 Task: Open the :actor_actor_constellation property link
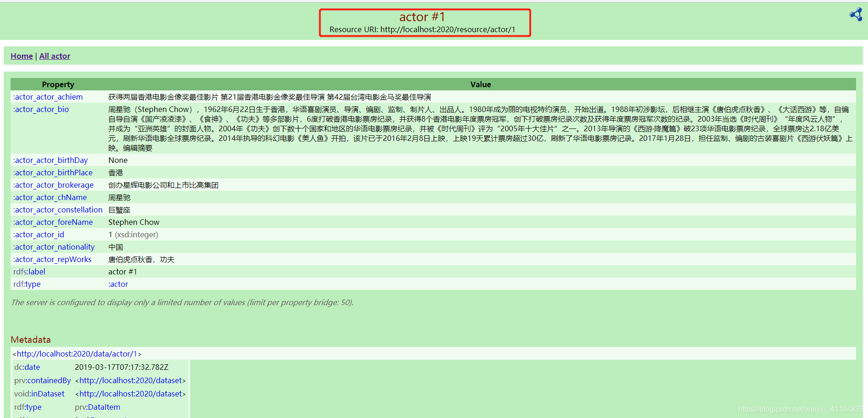tap(58, 210)
